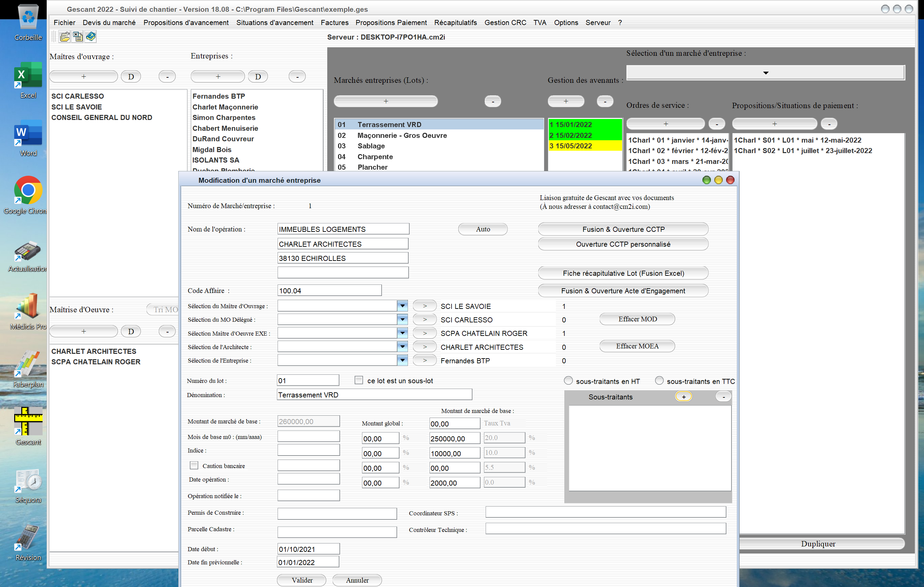924x587 pixels.
Task: Click the yellow circle button in the dialog title bar
Action: tap(718, 180)
